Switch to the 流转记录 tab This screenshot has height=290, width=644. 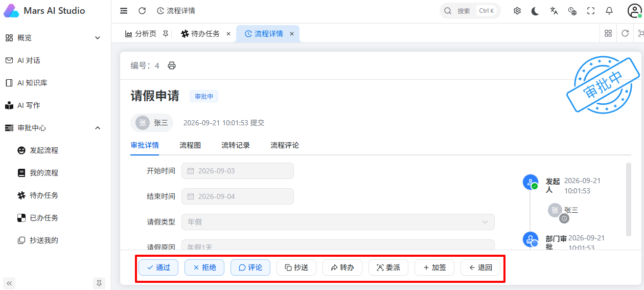[236, 145]
